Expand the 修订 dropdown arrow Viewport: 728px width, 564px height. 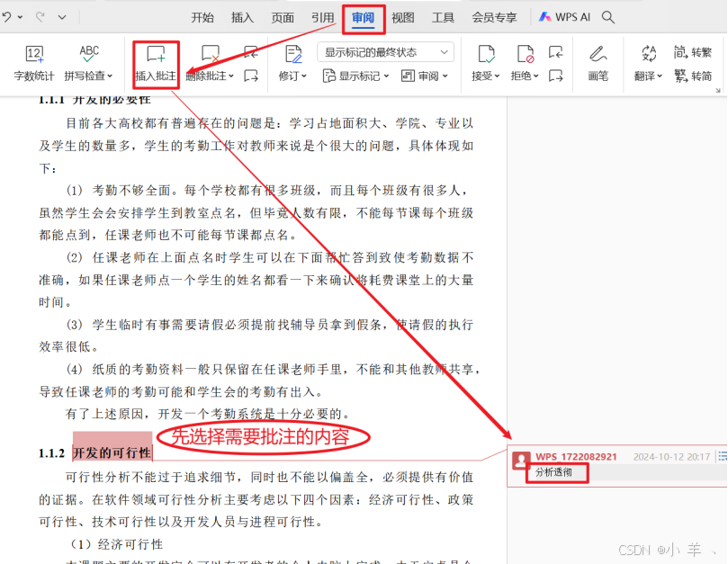coord(303,76)
